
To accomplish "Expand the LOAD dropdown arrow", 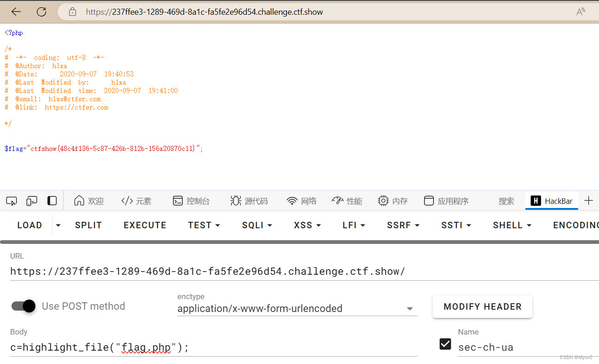I will (57, 225).
